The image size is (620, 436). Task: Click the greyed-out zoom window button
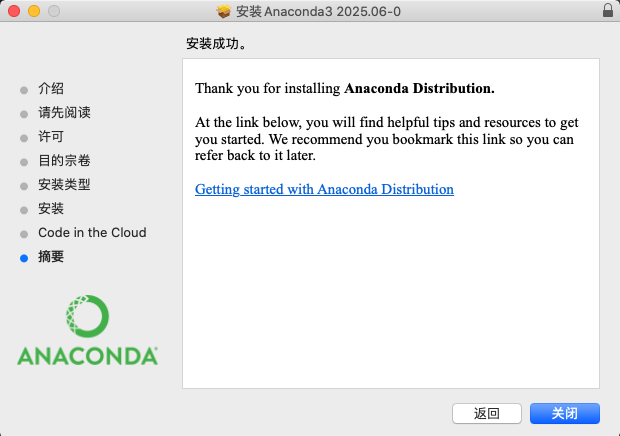[53, 11]
